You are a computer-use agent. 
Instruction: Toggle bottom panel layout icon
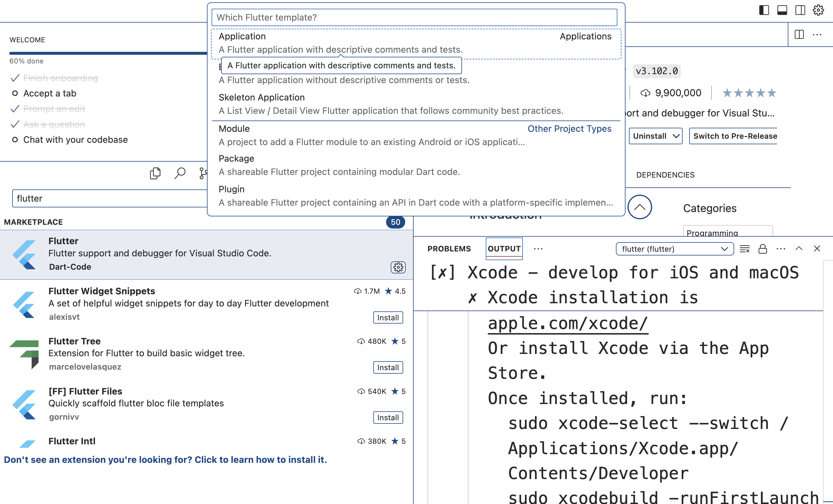(x=782, y=10)
